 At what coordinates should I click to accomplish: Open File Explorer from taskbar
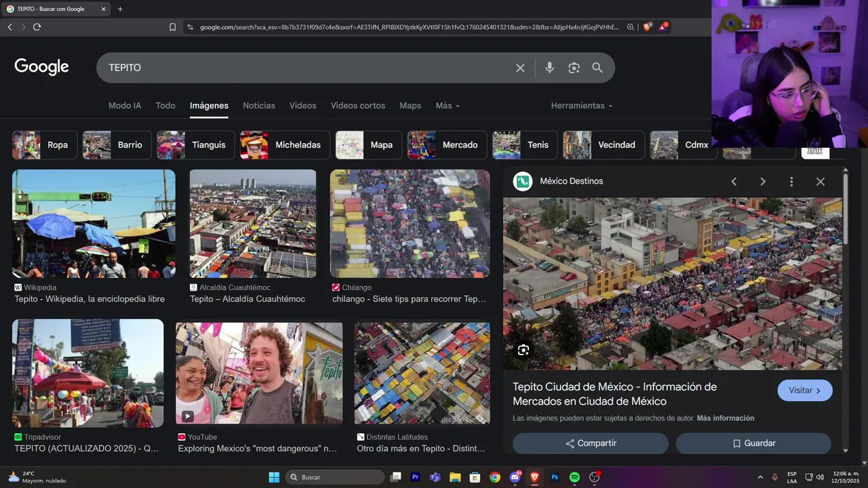click(455, 477)
